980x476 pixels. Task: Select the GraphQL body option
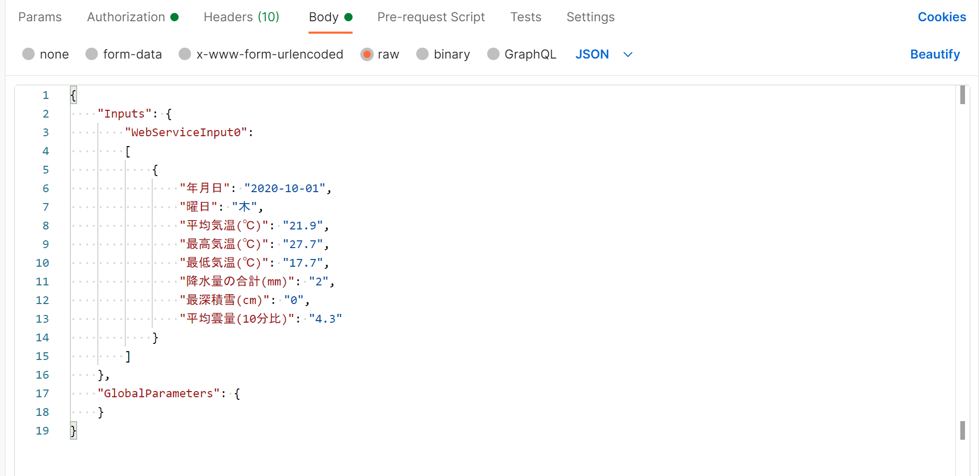[493, 54]
